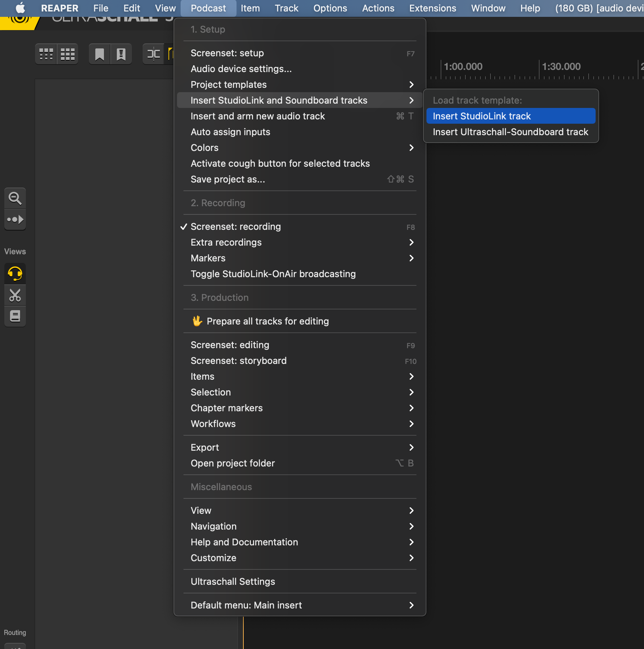This screenshot has width=644, height=649.
Task: Expand Colors submenu
Action: pyautogui.click(x=300, y=148)
